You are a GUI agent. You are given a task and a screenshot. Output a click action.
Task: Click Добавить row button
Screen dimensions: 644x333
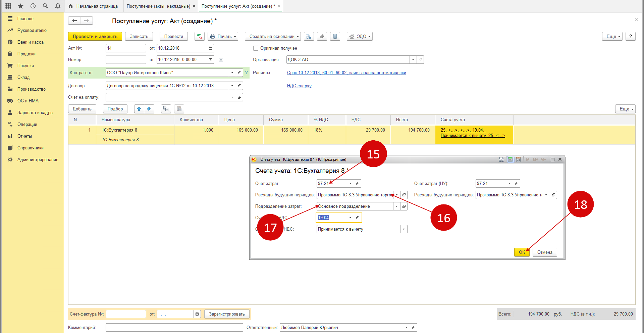click(82, 109)
